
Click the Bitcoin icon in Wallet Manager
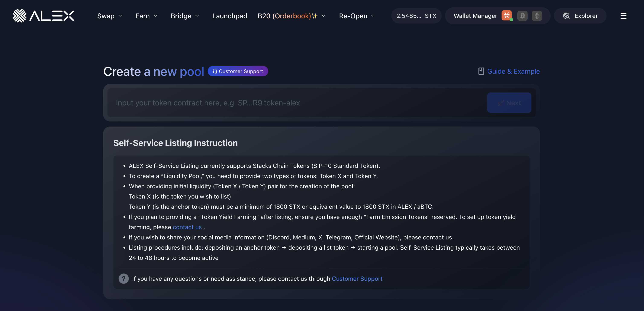point(522,16)
